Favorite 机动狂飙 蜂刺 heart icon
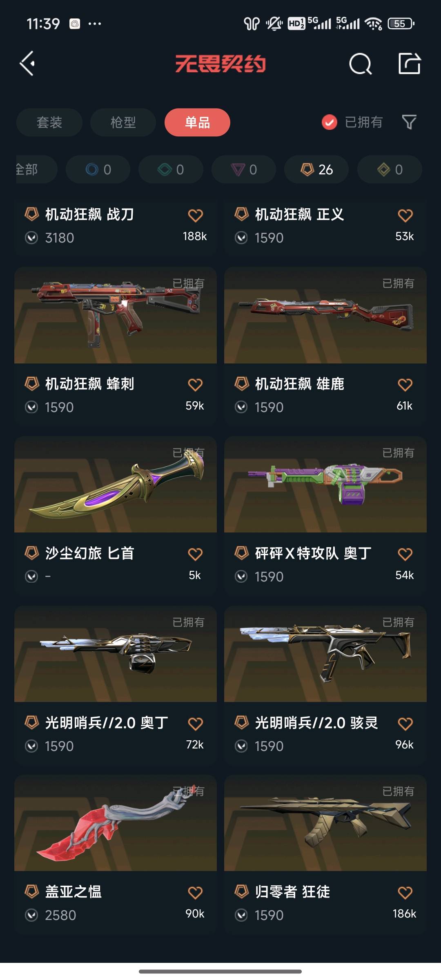 pos(195,385)
